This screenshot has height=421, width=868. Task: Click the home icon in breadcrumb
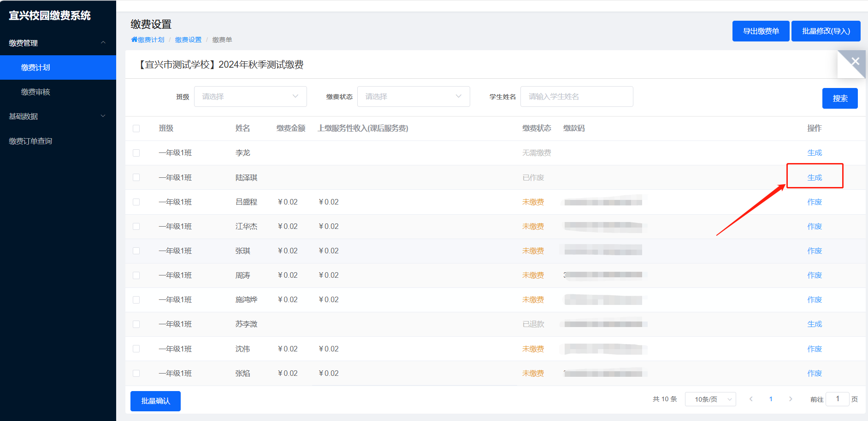[134, 40]
